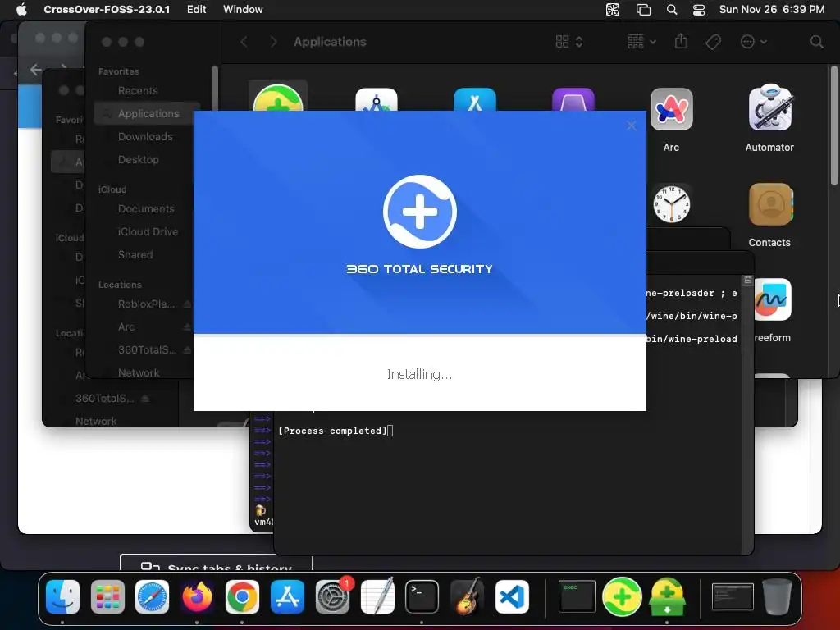The image size is (840, 630).
Task: Eject the Arc volume in front sidebar
Action: point(187,326)
